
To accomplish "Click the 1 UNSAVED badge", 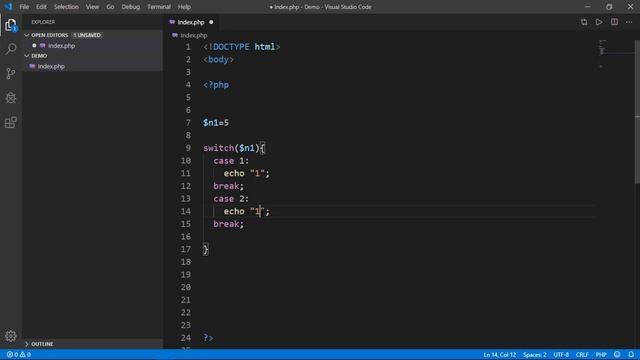I will pos(87,35).
